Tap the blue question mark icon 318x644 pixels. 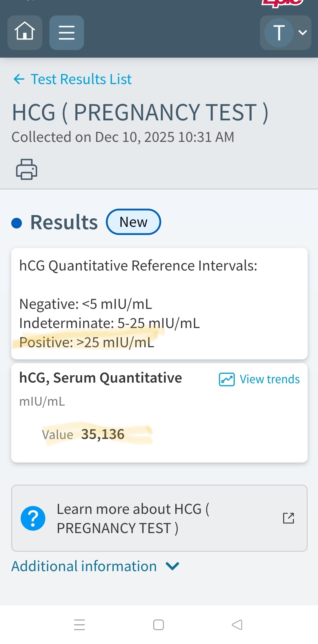(33, 518)
